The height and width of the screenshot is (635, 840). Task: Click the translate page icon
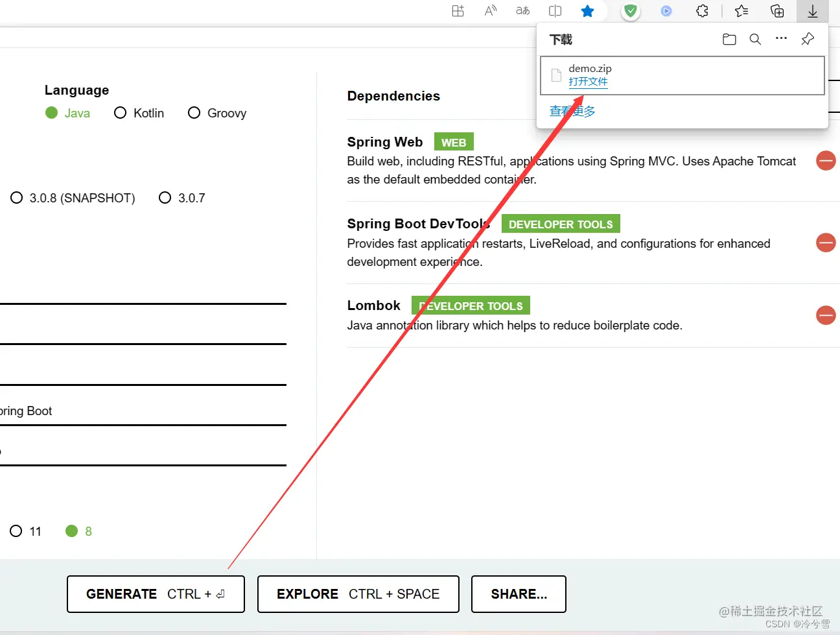coord(523,11)
